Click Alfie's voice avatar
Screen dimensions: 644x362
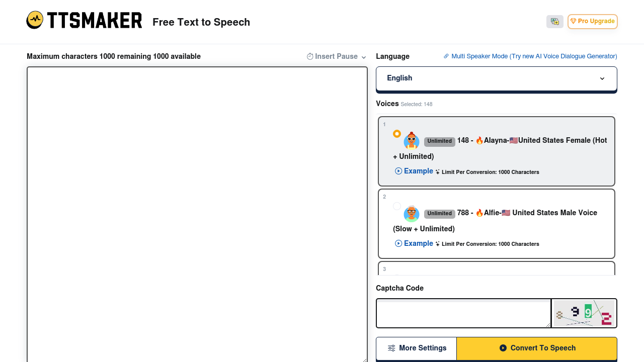click(411, 213)
